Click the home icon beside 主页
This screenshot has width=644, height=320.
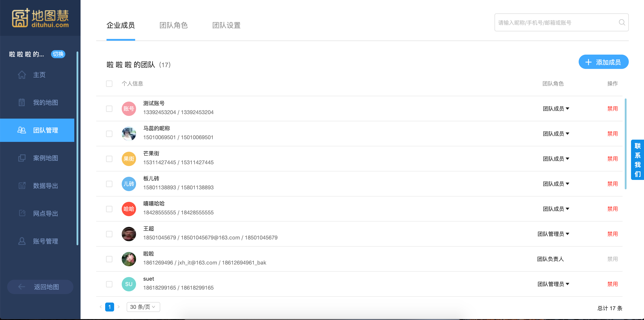click(22, 75)
